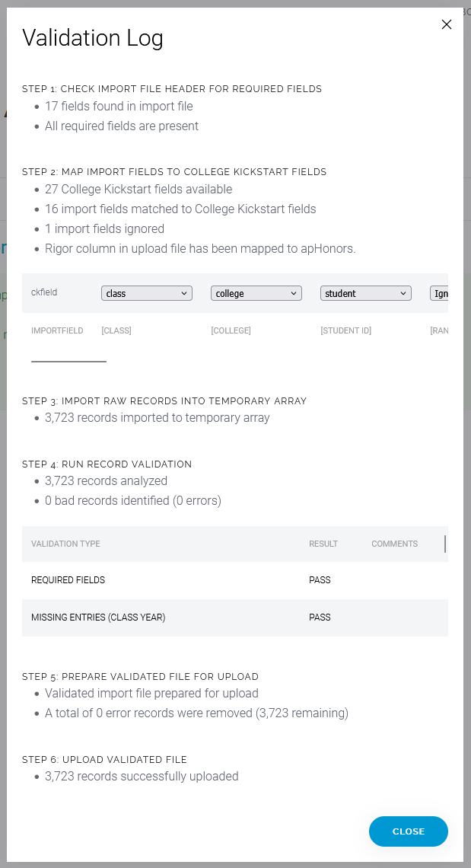Image resolution: width=471 pixels, height=868 pixels.
Task: Click '3,723 records imported to temporary array'
Action: click(x=158, y=418)
